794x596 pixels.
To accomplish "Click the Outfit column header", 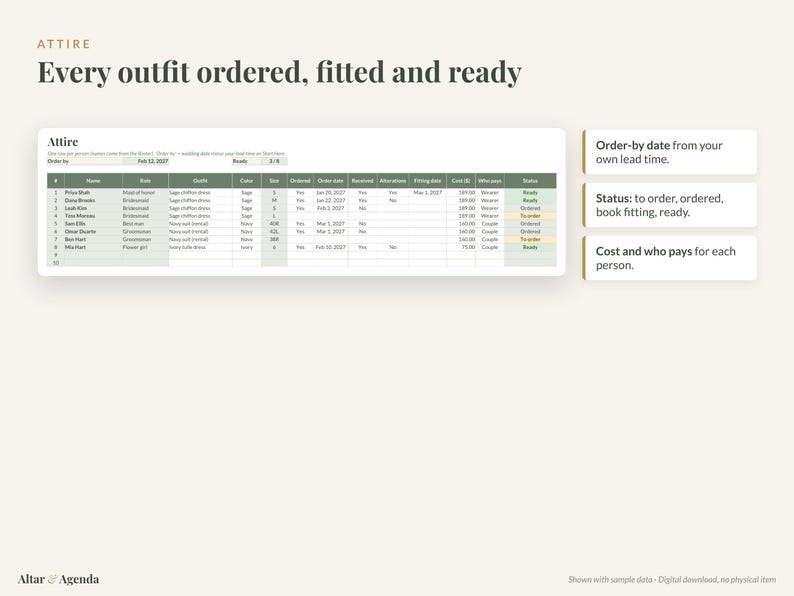I will (201, 181).
